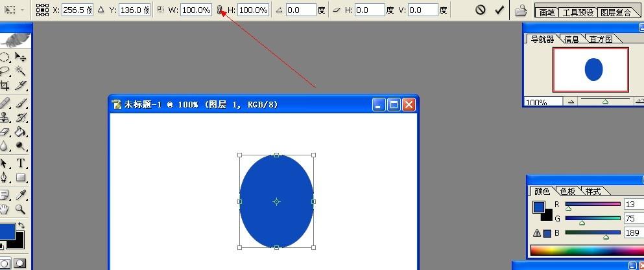The image size is (644, 270).
Task: Select the Move tool
Action: [x=21, y=58]
